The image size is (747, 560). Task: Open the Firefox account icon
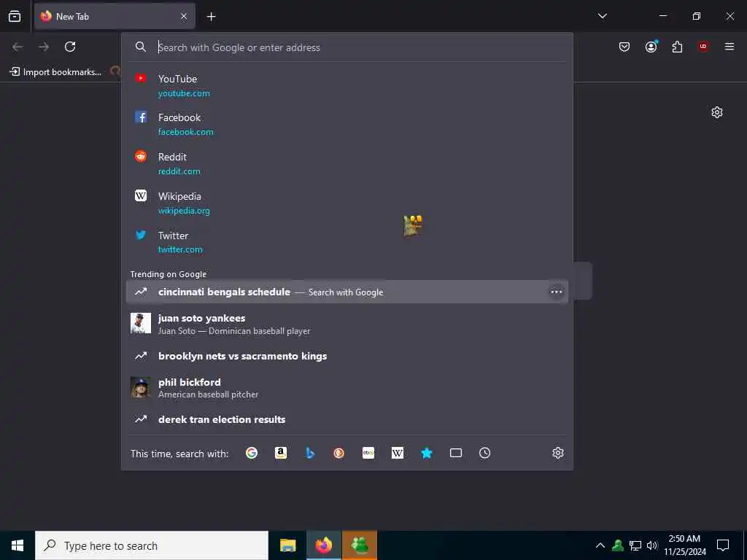pos(651,47)
